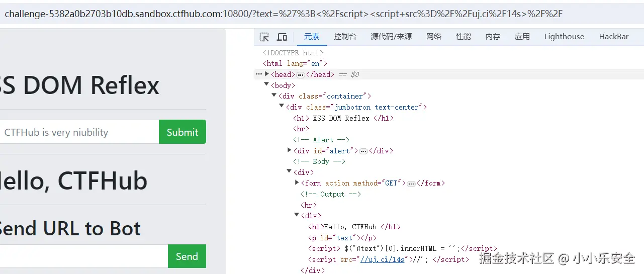Switch to the 控制台 tab
The image size is (644, 274).
pyautogui.click(x=345, y=36)
